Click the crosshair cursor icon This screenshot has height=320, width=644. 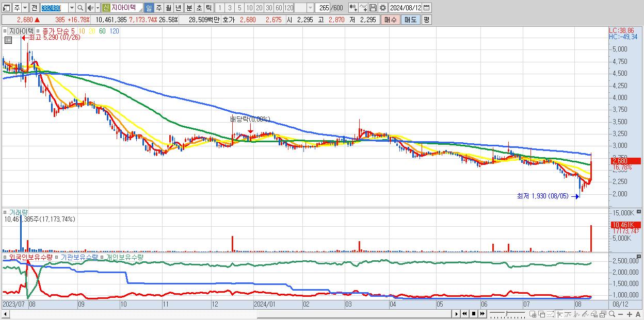click(559, 314)
